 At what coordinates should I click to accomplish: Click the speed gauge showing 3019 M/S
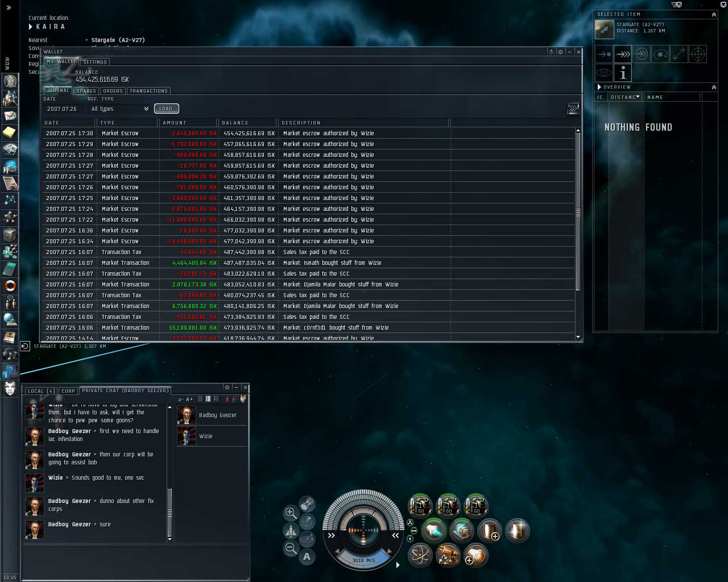363,560
